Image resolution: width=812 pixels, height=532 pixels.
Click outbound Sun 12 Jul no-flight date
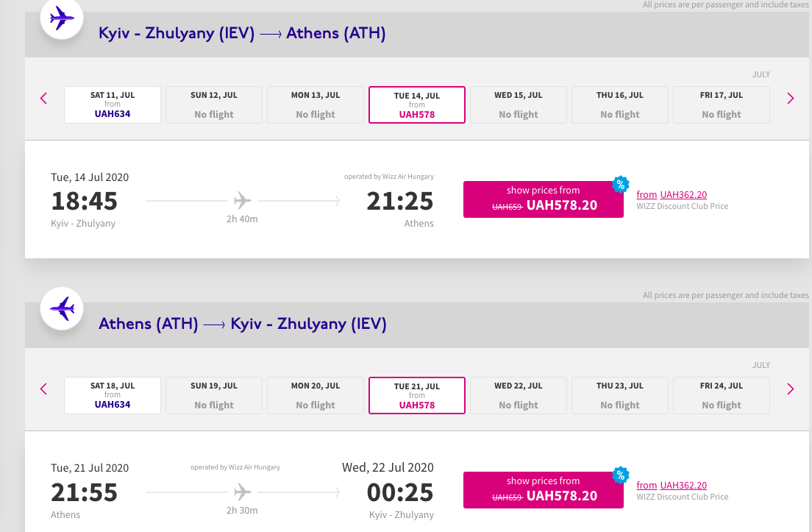pyautogui.click(x=214, y=104)
